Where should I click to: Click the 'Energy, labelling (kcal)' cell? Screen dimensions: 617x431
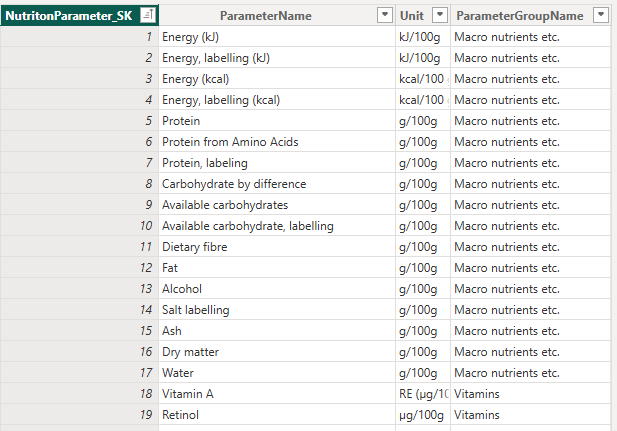(x=277, y=100)
